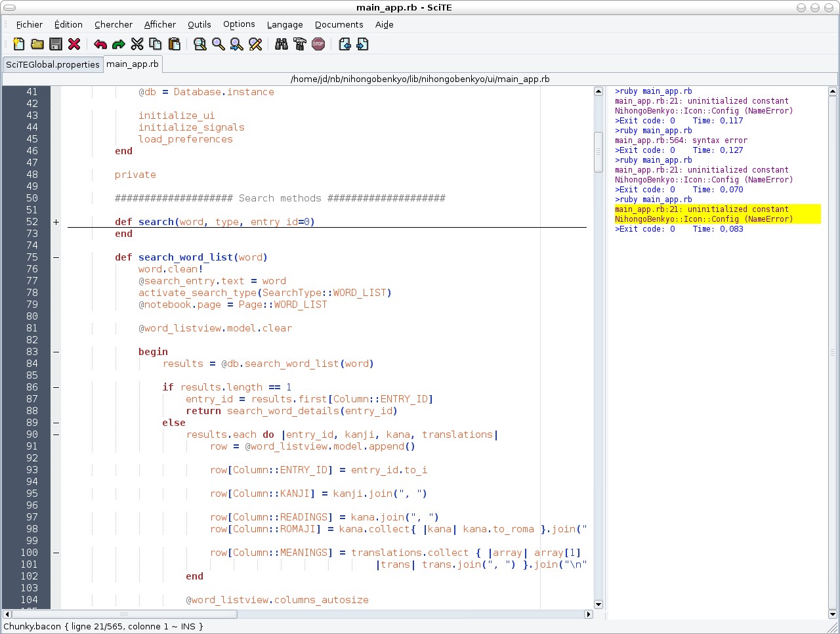Screen dimensions: 840x634
Task: Stop execution with the stop sign icon
Action: pos(318,44)
